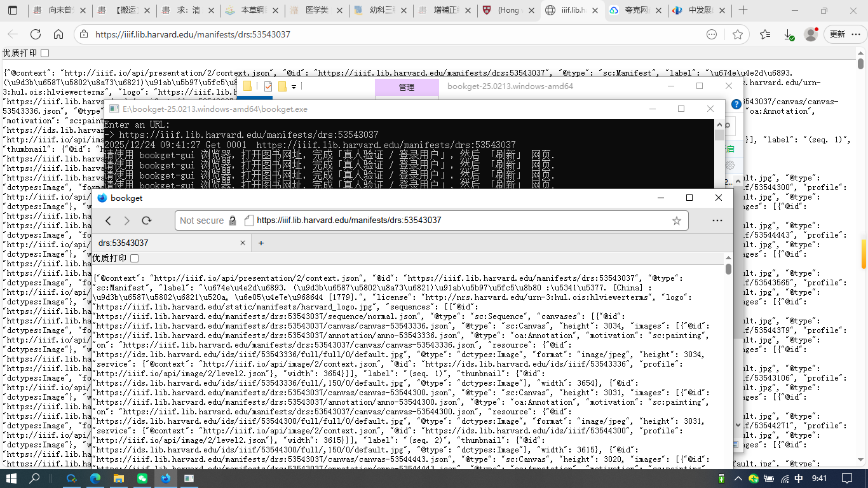Add a new tab in bookget
Viewport: 868px width, 488px height.
pos(261,243)
